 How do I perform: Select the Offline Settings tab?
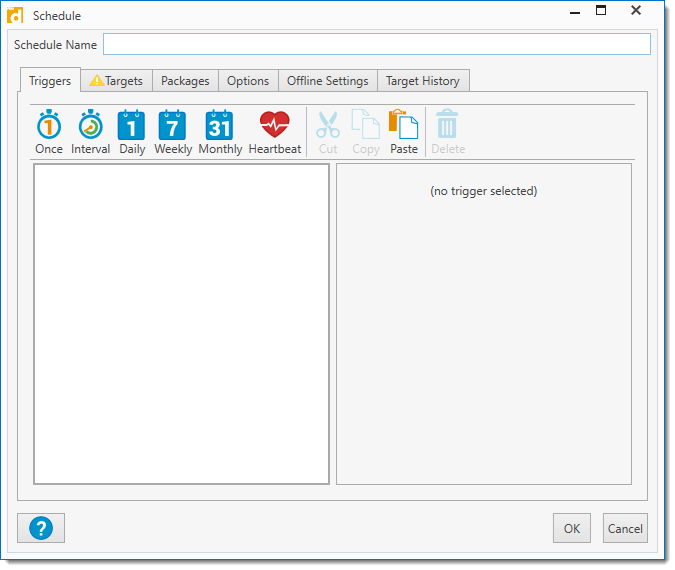click(x=327, y=81)
